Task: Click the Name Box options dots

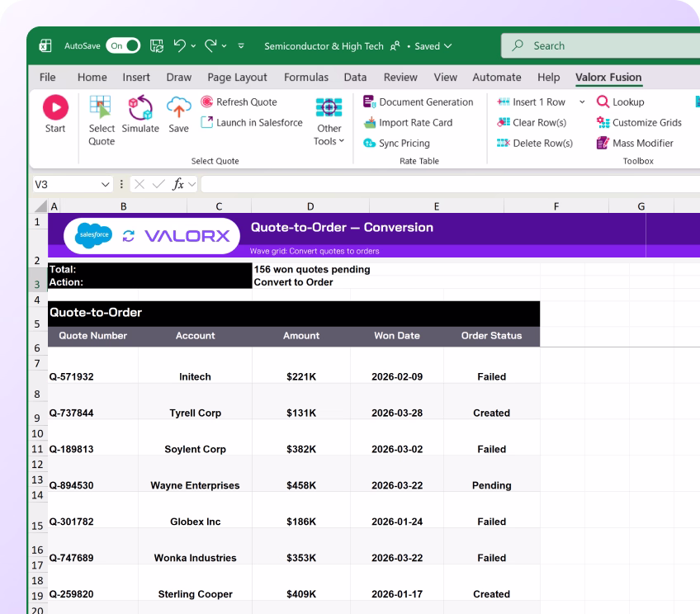Action: (121, 184)
